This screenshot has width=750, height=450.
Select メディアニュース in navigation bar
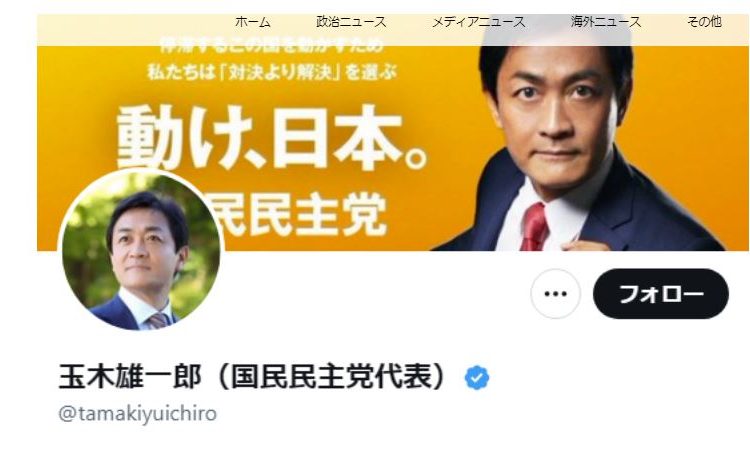click(478, 22)
